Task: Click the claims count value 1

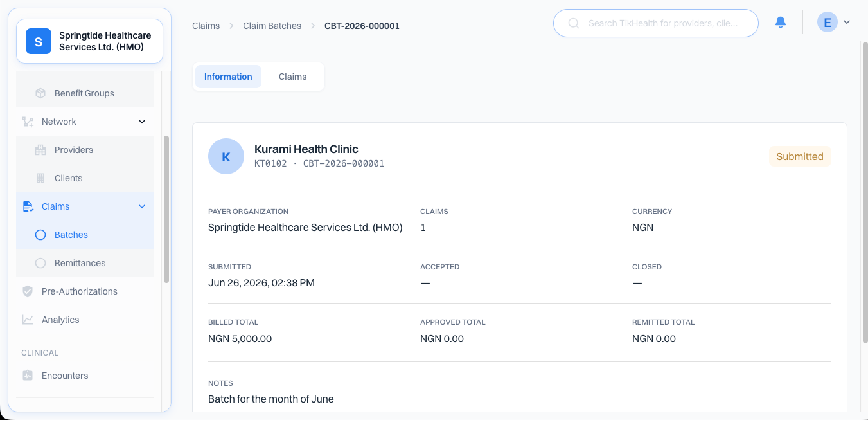Action: tap(423, 227)
